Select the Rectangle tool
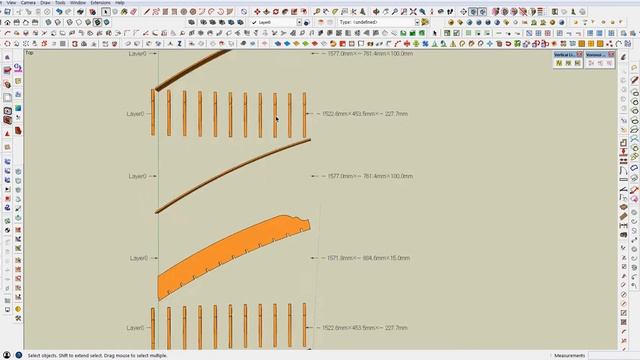 tap(165, 12)
